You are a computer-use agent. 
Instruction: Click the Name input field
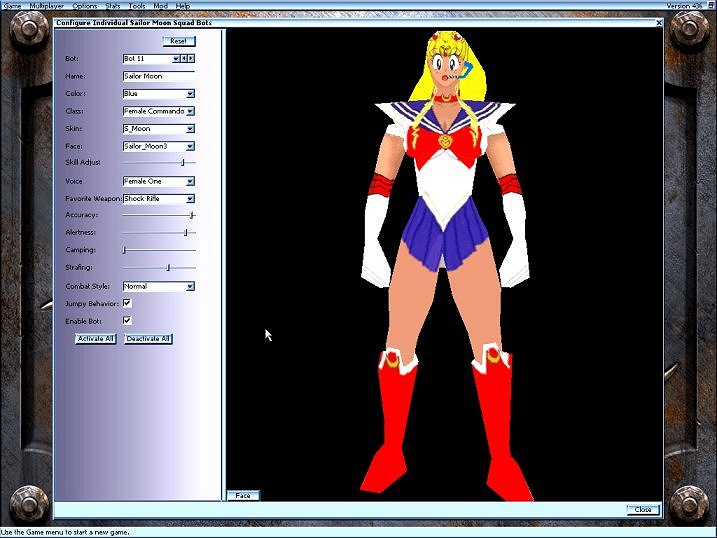coord(159,76)
